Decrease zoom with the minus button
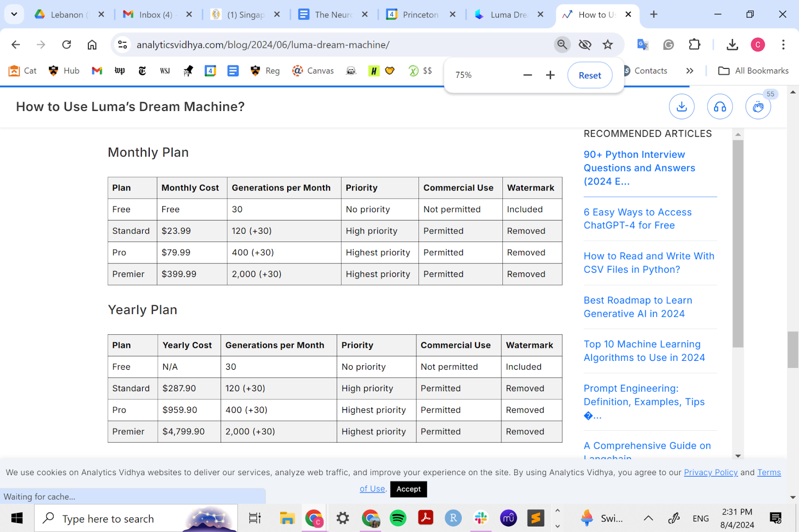The height and width of the screenshot is (532, 799). (527, 75)
